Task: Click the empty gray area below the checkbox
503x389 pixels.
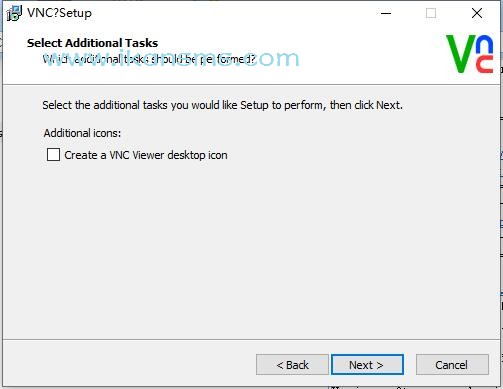Action: point(250,250)
